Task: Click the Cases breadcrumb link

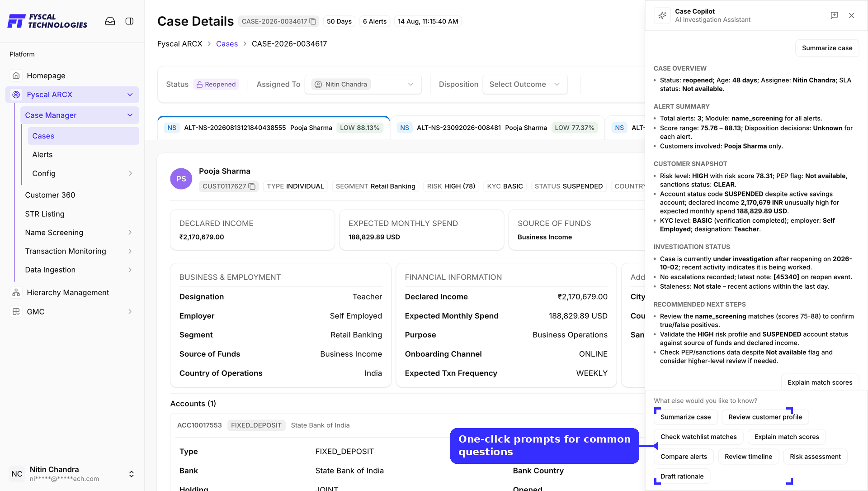Action: coord(227,44)
